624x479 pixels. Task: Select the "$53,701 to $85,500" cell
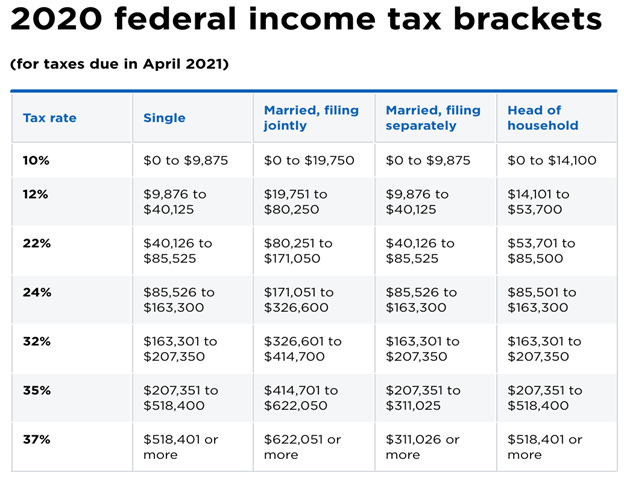click(542, 251)
